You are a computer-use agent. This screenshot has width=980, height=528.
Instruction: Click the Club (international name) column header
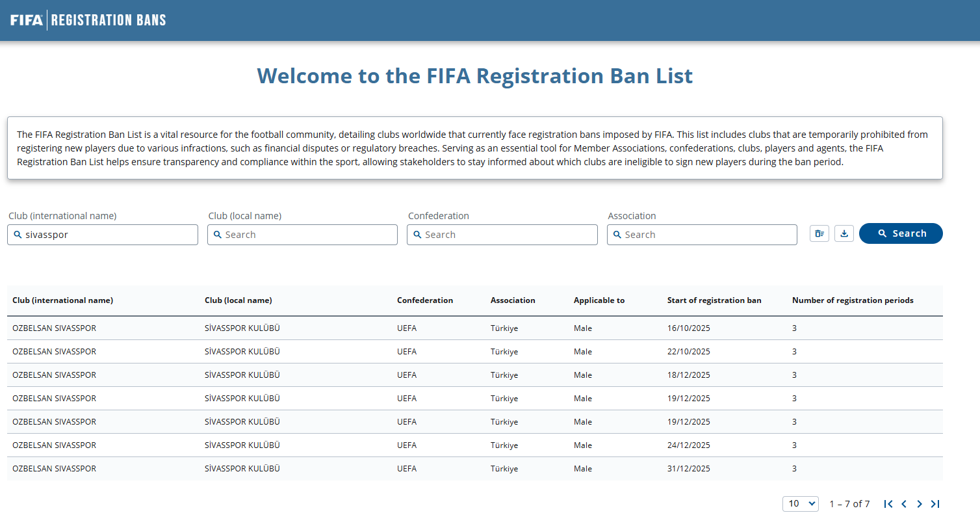pyautogui.click(x=62, y=300)
